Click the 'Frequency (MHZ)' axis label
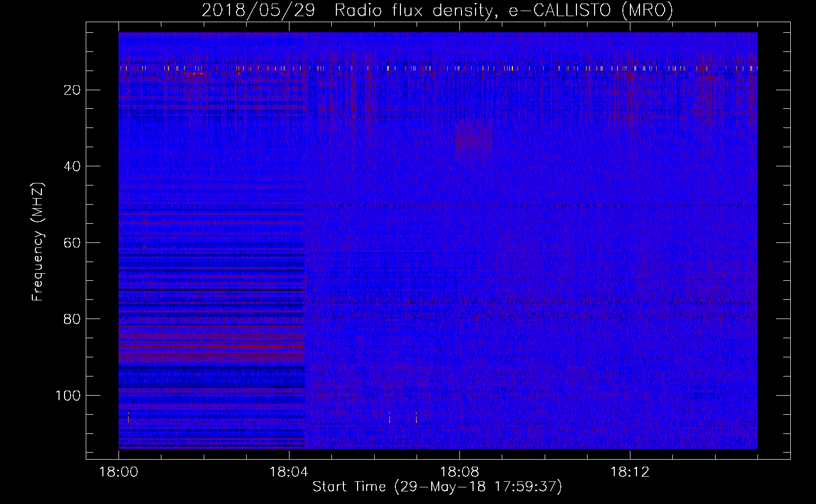 click(38, 241)
